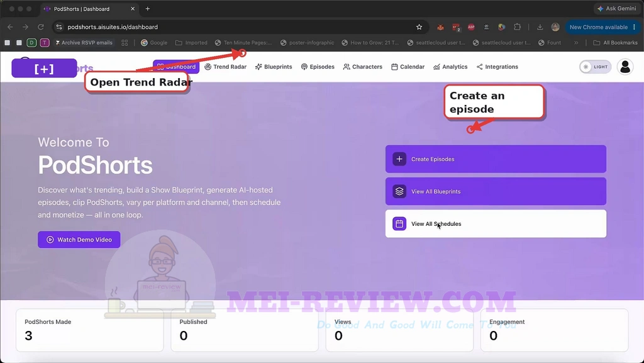Open the All Bookmarks folder

[x=616, y=43]
